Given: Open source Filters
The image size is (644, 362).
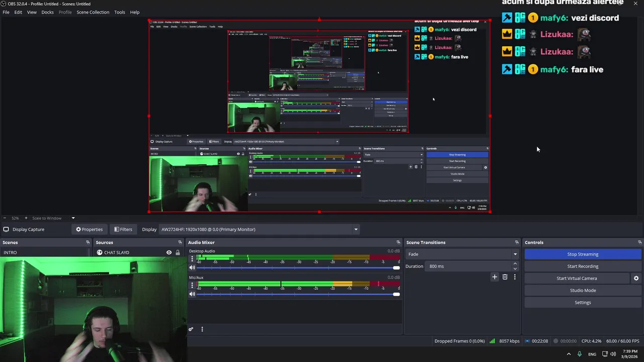Looking at the screenshot, I should tap(123, 229).
